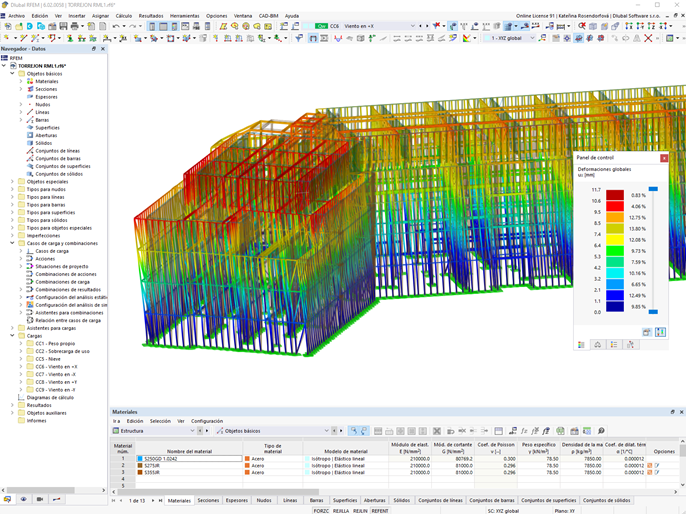Open the Navigator views (camera) tab
This screenshot has height=514, width=686.
pos(40,499)
